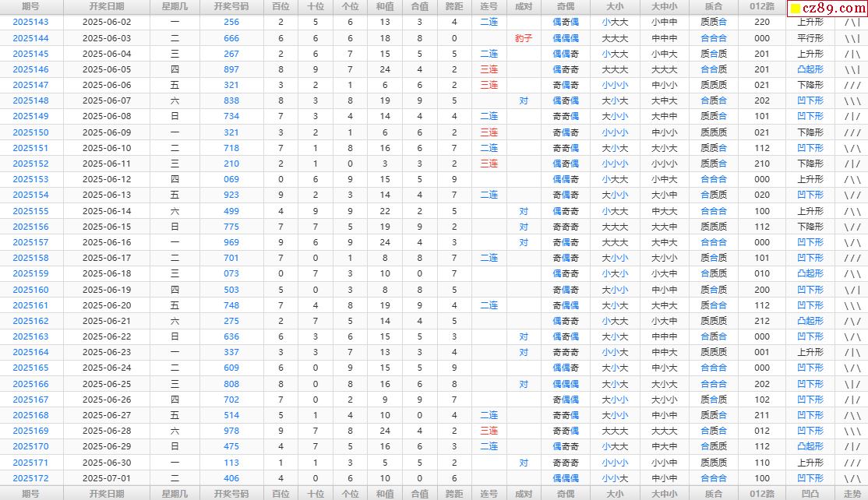Image resolution: width=868 pixels, height=500 pixels.
Task: Click winning number 499
Action: point(231,211)
